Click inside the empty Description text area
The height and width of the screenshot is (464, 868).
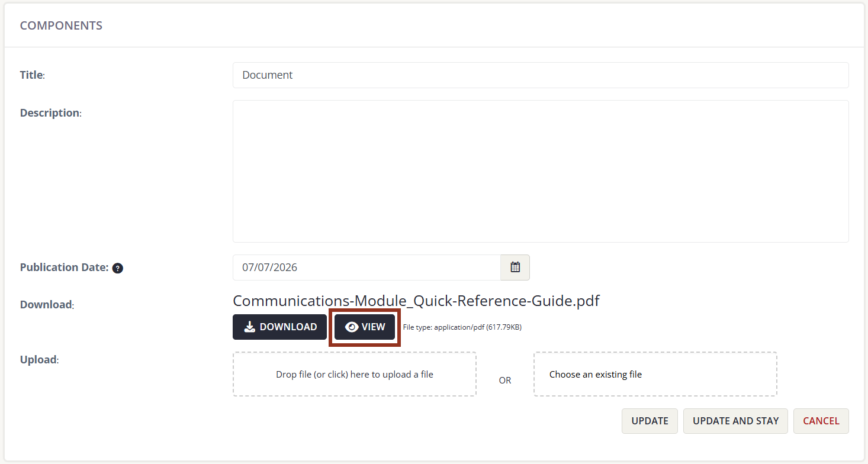(541, 171)
